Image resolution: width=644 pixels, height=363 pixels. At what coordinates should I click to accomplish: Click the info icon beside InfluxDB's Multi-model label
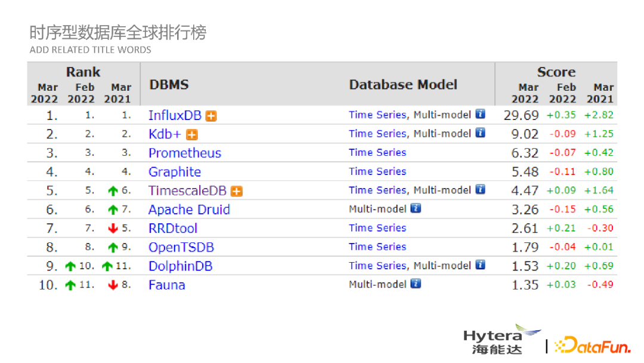click(480, 114)
